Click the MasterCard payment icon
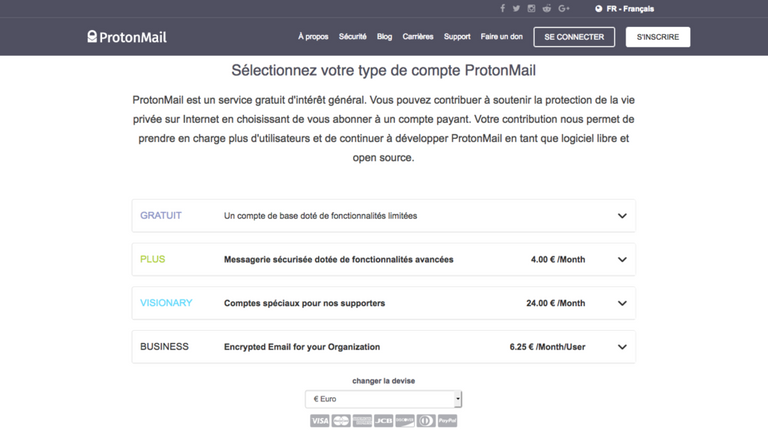 click(x=341, y=421)
